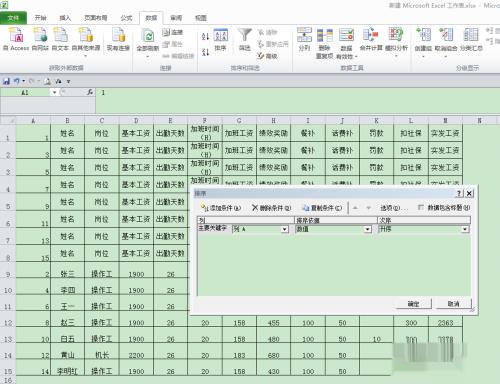Screen dimensions: 500x384
Task: Select the 筛选 funnel filter icon
Action: (244, 39)
